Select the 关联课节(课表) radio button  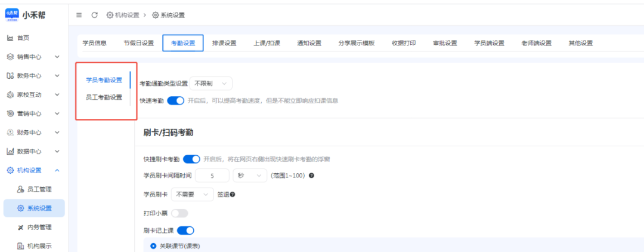(153, 245)
